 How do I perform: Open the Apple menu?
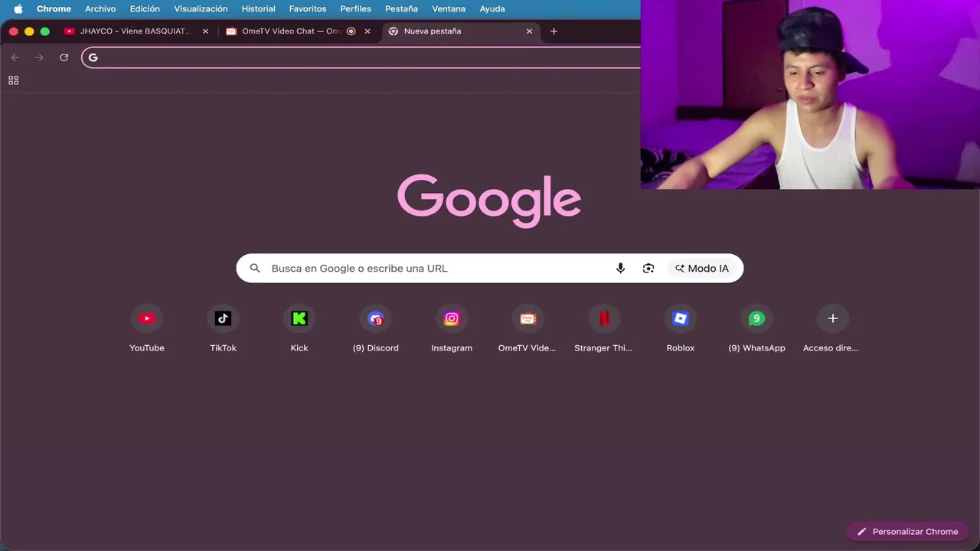pyautogui.click(x=18, y=9)
